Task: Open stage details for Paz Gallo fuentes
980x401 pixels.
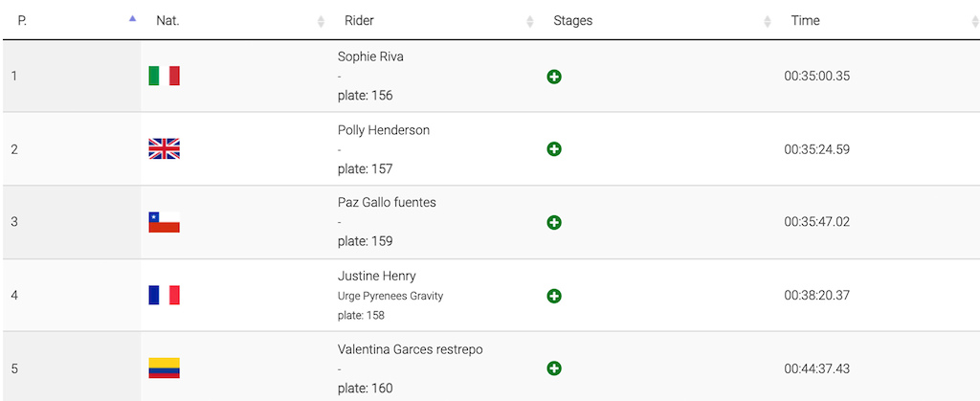Action: (x=554, y=222)
